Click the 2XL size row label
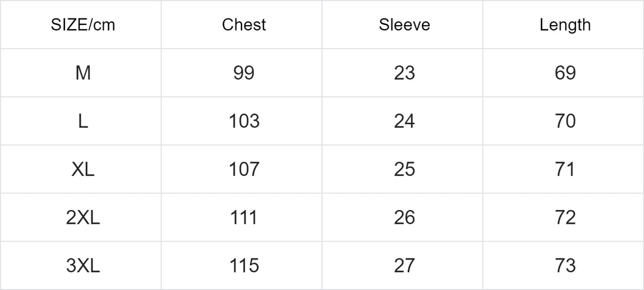644x290 pixels. tap(83, 218)
